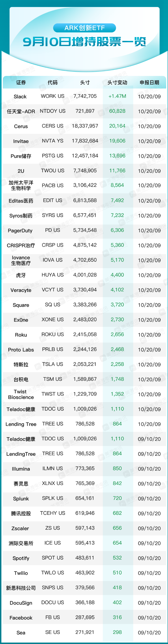Screen dimensions: 168x644
Task: Click the 虎牙 security name
Action: pyautogui.click(x=21, y=275)
